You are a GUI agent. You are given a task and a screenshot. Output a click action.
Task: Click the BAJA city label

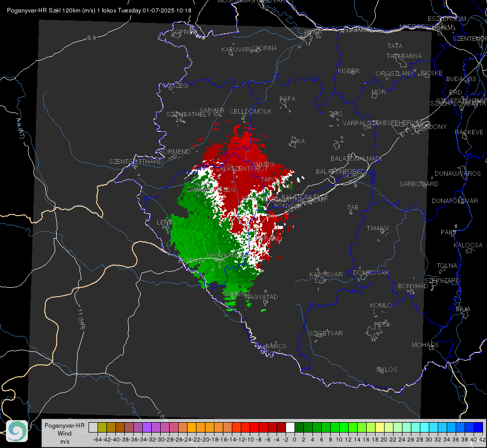463,309
